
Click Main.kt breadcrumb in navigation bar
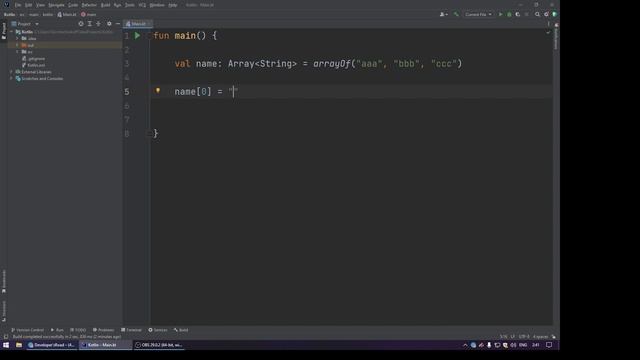pos(67,14)
